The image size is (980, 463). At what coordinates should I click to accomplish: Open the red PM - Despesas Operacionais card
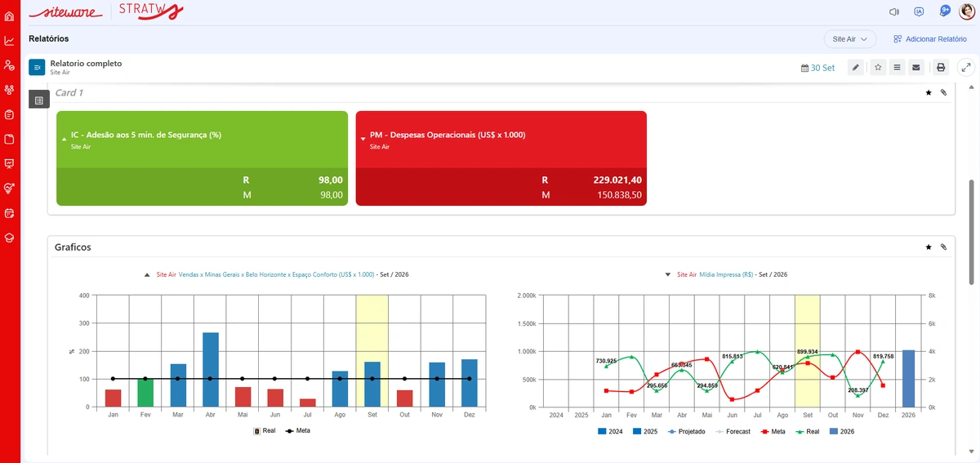[501, 158]
